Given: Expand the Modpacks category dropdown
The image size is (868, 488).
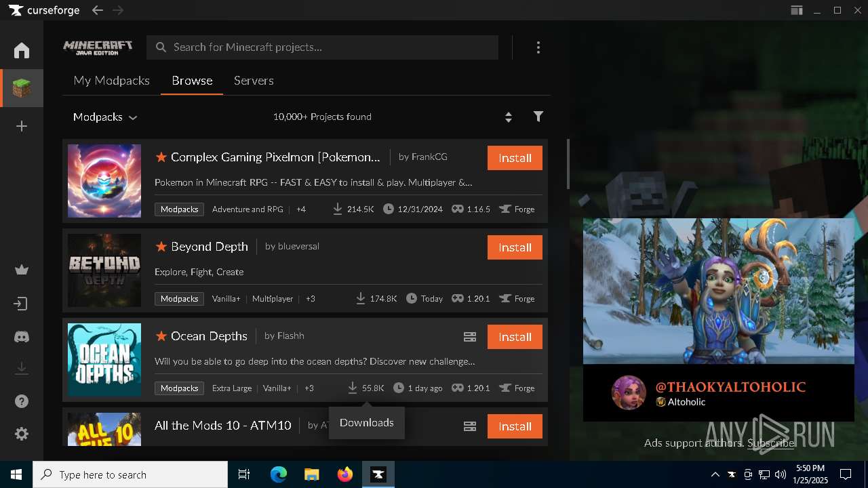Looking at the screenshot, I should click(105, 117).
